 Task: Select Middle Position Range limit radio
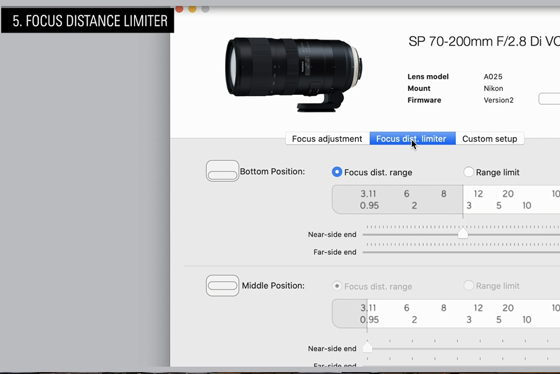tap(469, 285)
